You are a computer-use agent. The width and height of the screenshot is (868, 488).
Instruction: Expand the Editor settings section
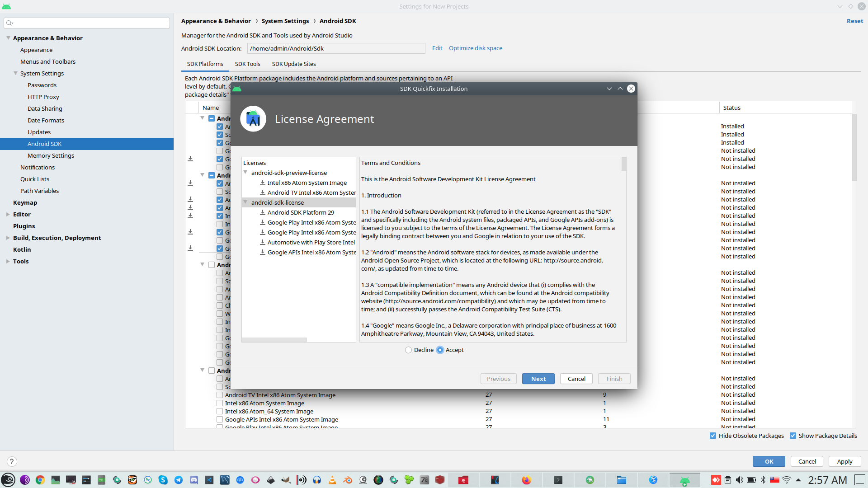coord(8,215)
